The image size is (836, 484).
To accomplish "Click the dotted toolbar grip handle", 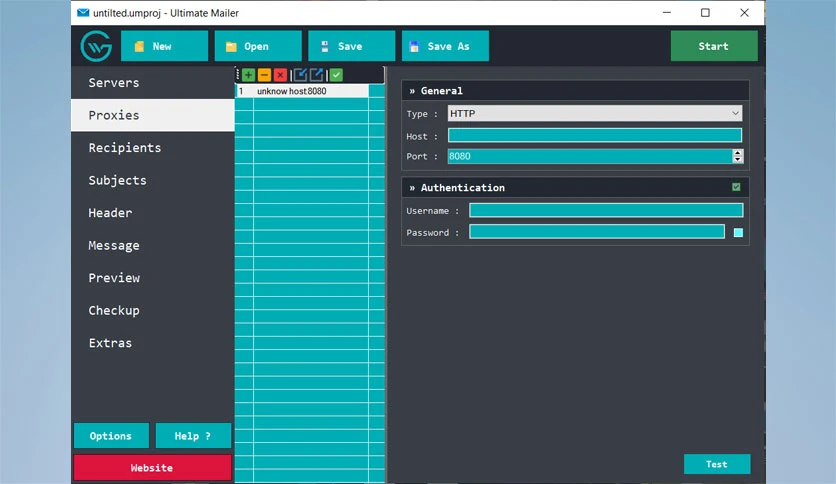I will pos(238,75).
